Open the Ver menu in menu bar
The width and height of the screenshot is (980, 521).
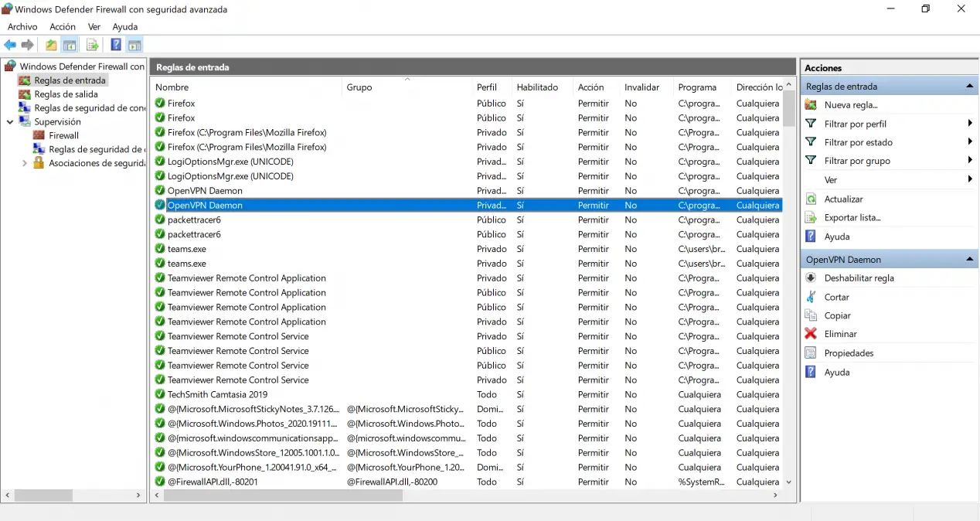(x=94, y=26)
